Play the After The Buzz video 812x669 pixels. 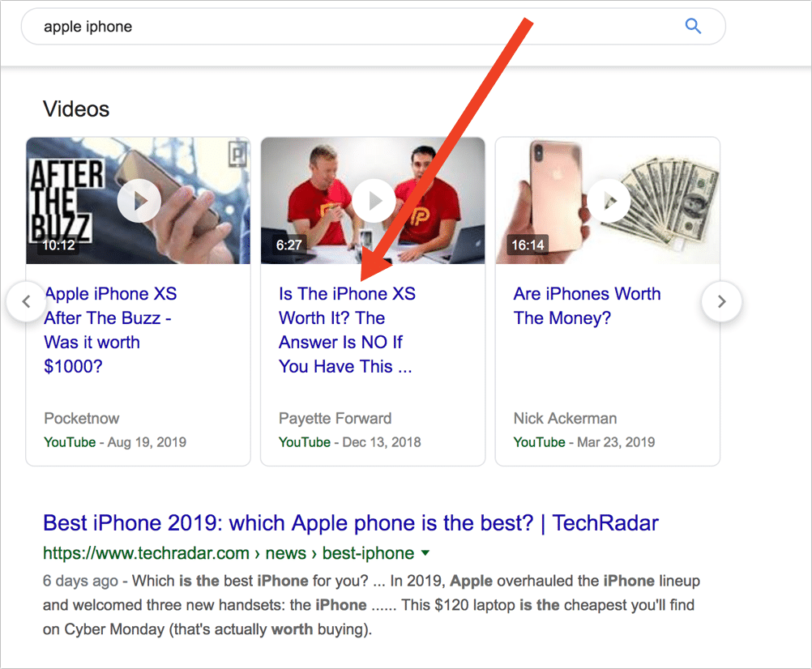pos(139,201)
